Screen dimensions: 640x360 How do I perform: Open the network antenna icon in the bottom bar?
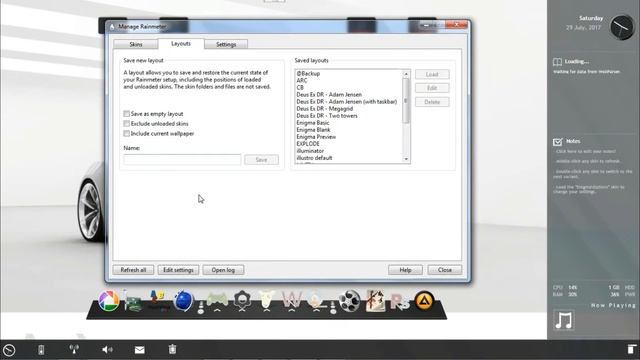[x=74, y=349]
